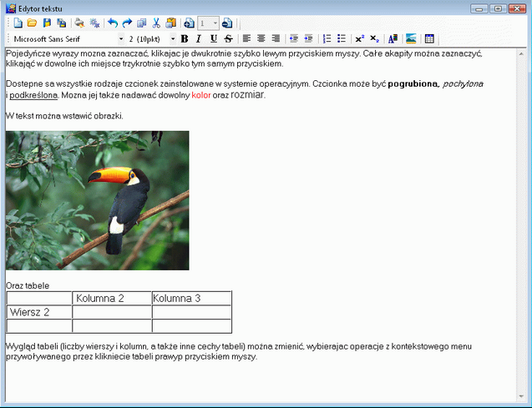This screenshot has width=532, height=408.
Task: Toggle strikethrough formatting
Action: [228, 39]
